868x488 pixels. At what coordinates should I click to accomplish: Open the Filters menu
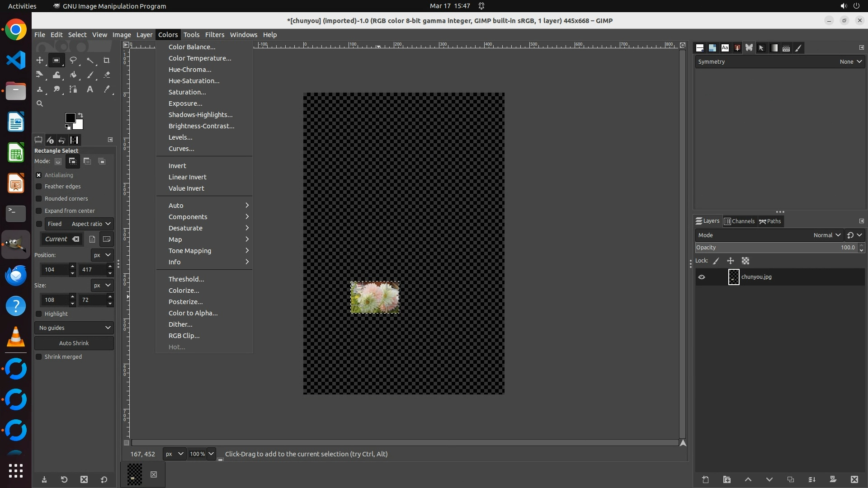pyautogui.click(x=214, y=35)
